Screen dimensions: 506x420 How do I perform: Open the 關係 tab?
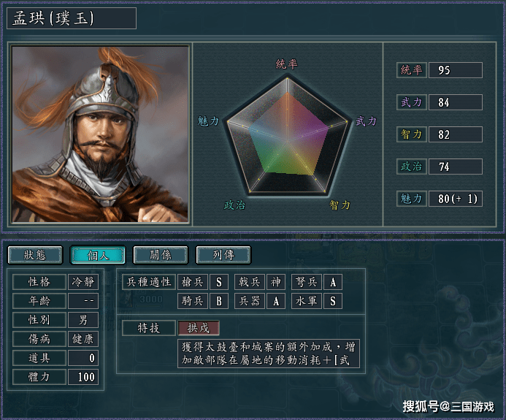coord(160,255)
